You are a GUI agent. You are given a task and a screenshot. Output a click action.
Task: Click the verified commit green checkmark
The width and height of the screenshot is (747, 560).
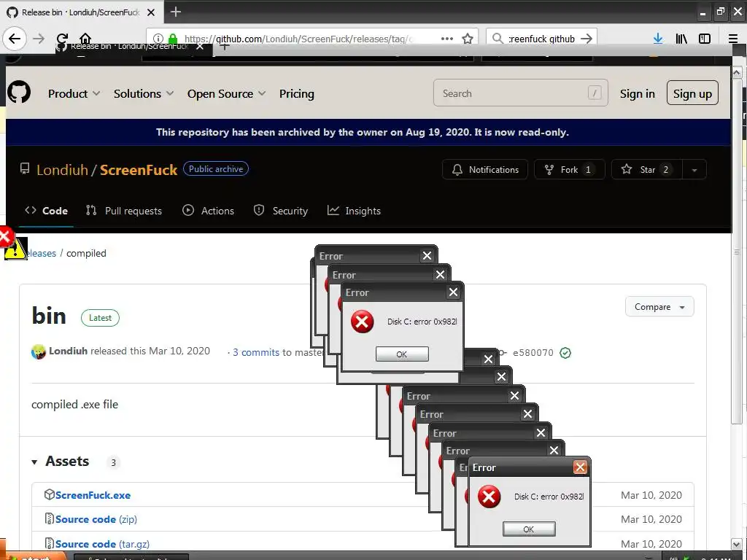pos(565,353)
